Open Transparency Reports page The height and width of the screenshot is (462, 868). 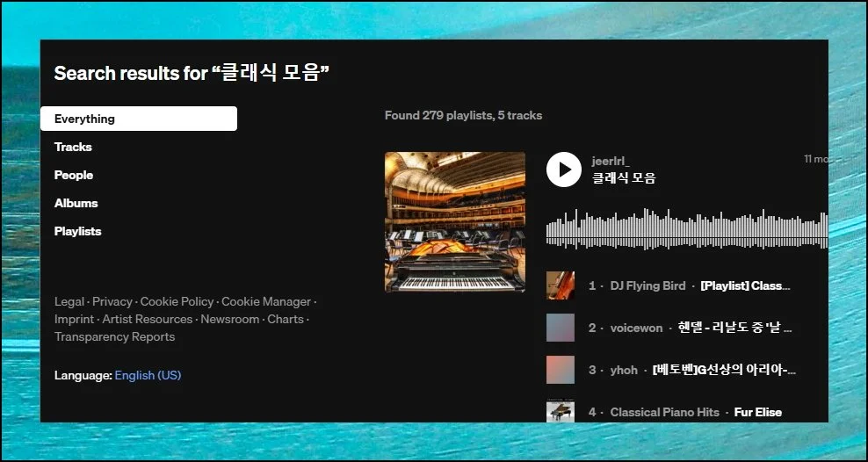point(114,336)
